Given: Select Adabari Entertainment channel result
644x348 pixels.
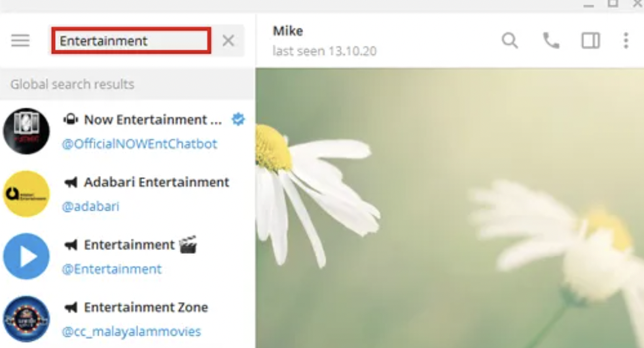Looking at the screenshot, I should (x=128, y=194).
